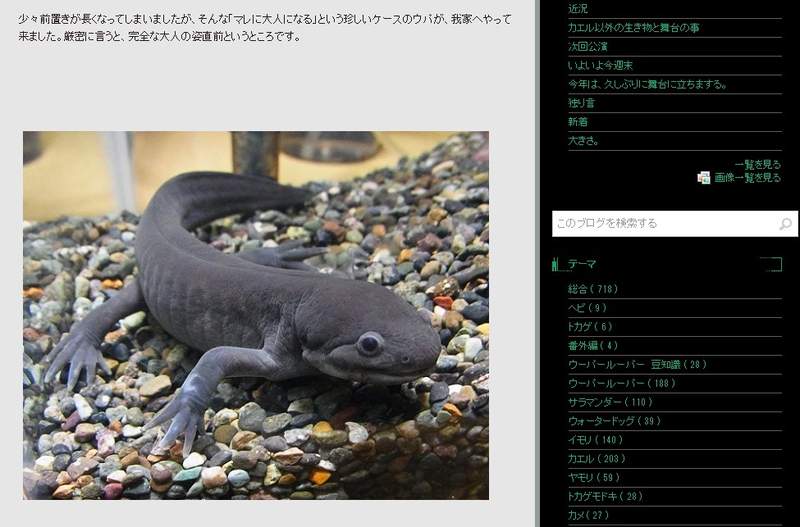The image size is (800, 527).
Task: Click the blog search input field
Action: (x=664, y=224)
